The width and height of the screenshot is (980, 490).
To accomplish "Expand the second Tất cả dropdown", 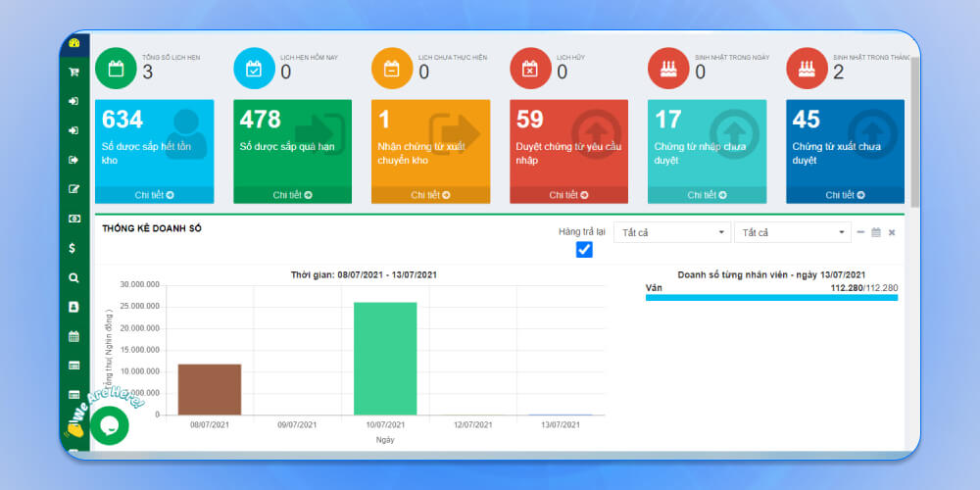I will click(792, 232).
